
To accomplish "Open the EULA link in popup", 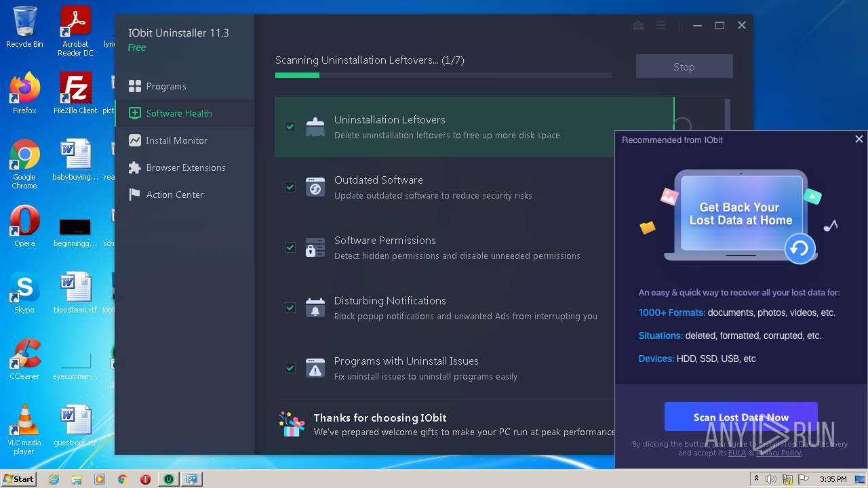I will click(736, 453).
